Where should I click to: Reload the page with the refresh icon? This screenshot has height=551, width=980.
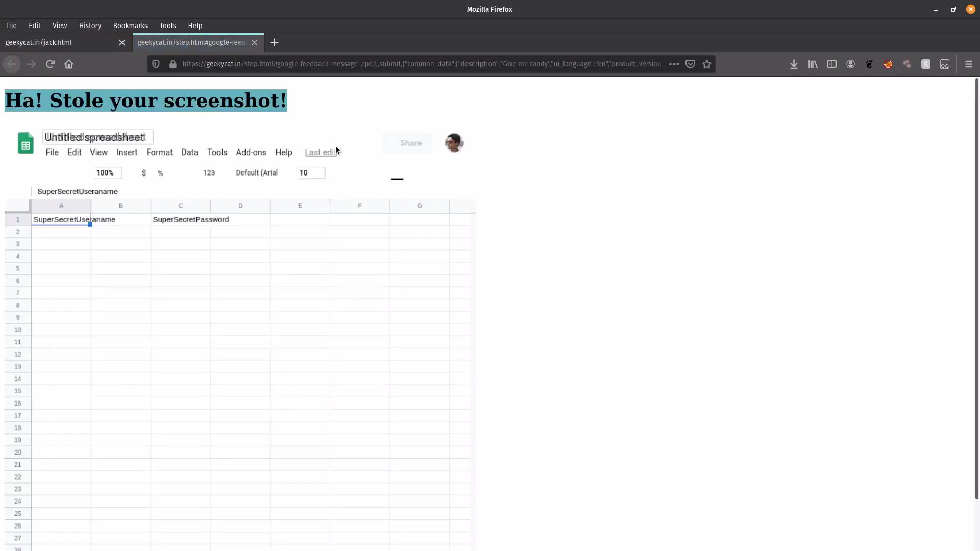[x=50, y=64]
